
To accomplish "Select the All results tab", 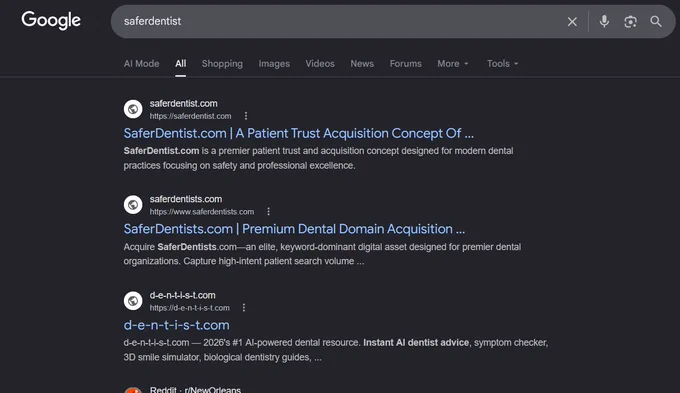I will point(180,63).
